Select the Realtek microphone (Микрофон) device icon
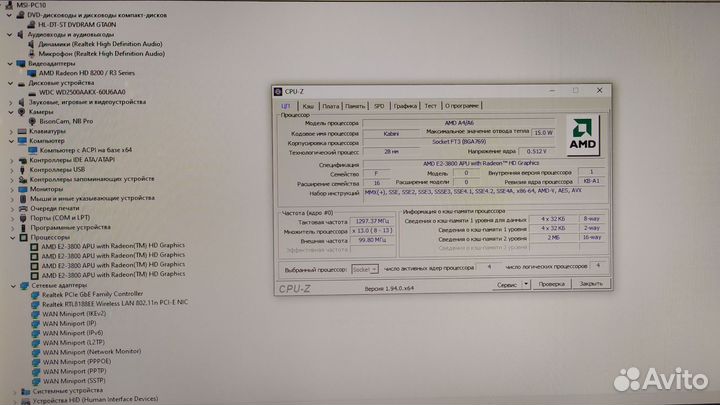Image resolution: width=720 pixels, height=405 pixels. click(x=31, y=54)
